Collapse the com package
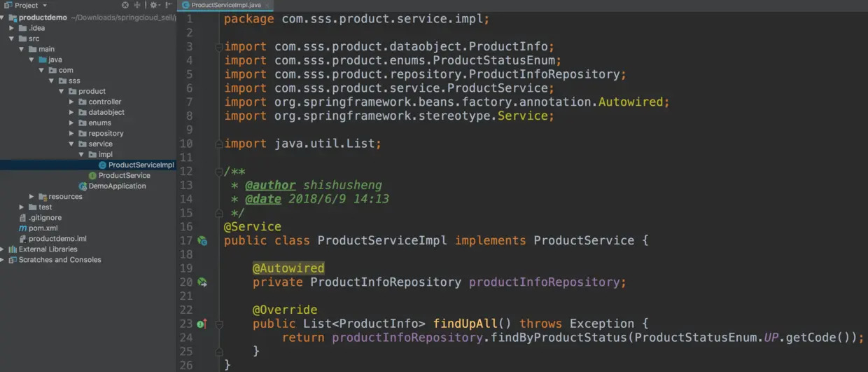 pyautogui.click(x=42, y=70)
